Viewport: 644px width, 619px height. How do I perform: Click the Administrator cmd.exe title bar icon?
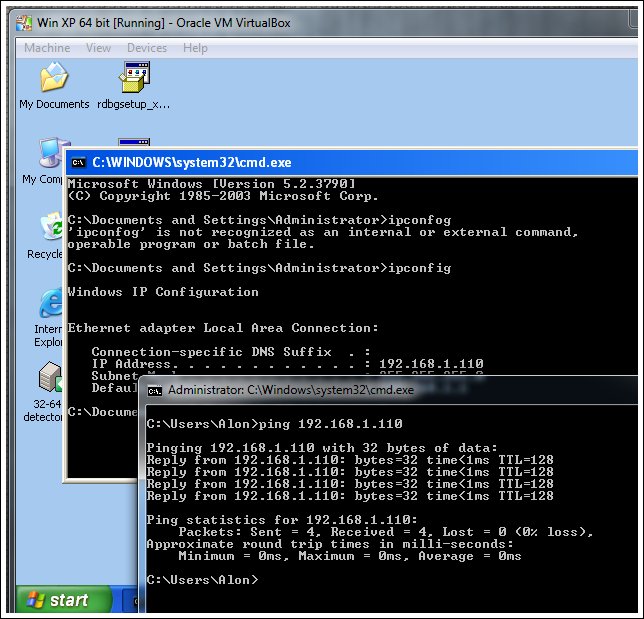[155, 391]
